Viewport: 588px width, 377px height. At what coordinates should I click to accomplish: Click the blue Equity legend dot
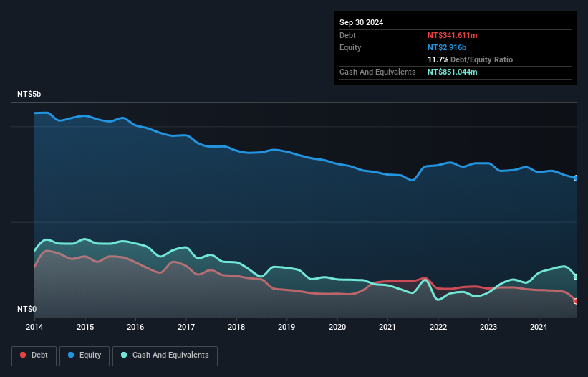click(71, 355)
